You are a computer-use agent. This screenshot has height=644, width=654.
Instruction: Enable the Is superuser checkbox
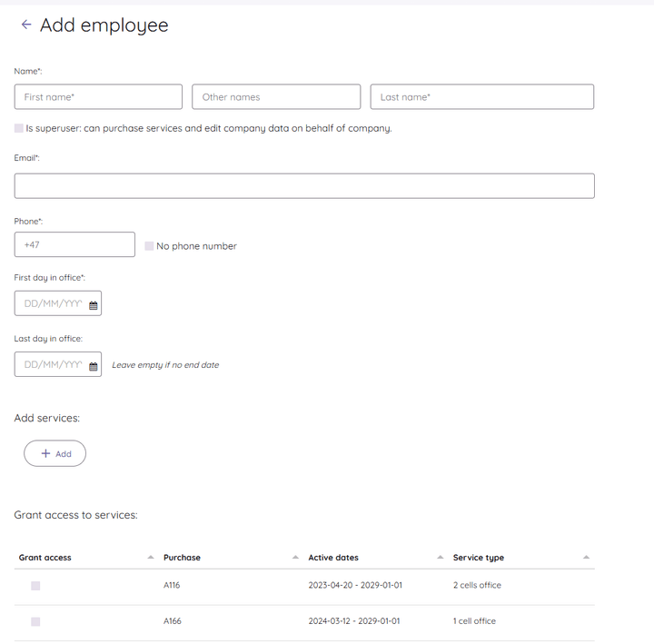point(19,128)
